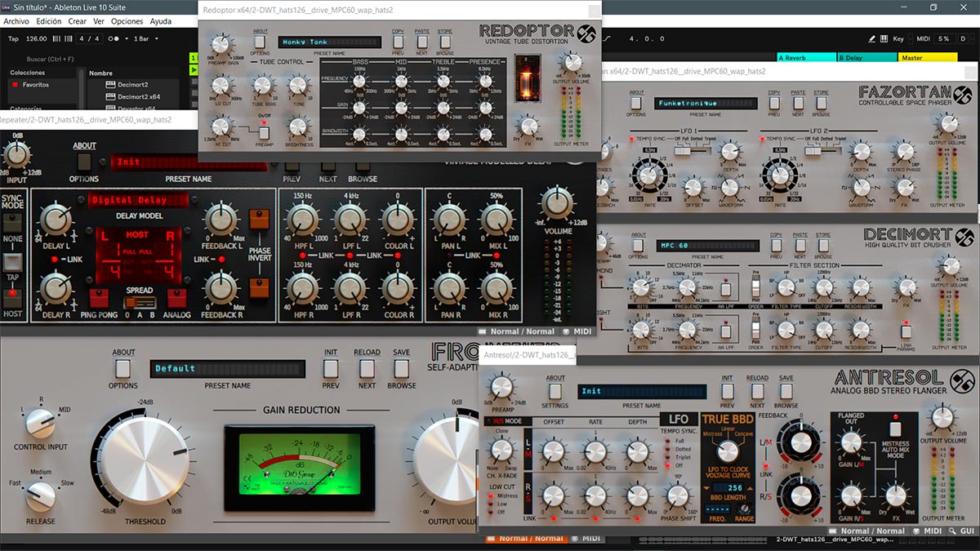The height and width of the screenshot is (551, 980).
Task: Open Repeater red Init preset display
Action: (x=189, y=162)
